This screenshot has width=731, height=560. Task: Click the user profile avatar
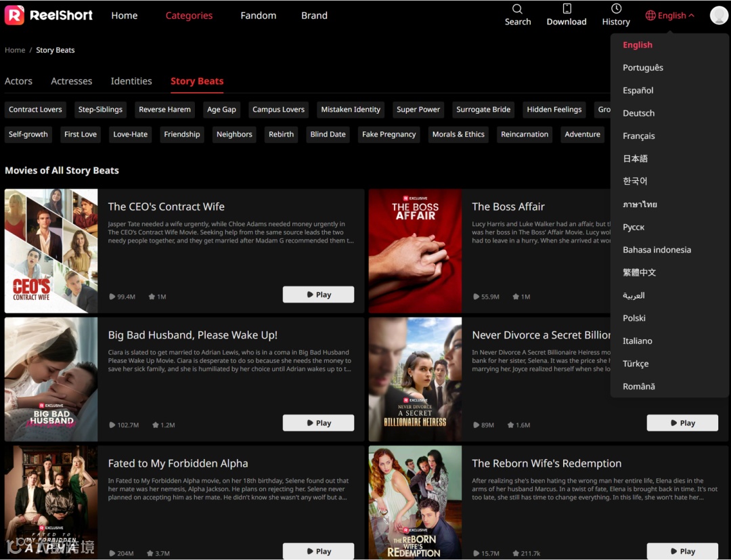pyautogui.click(x=719, y=15)
